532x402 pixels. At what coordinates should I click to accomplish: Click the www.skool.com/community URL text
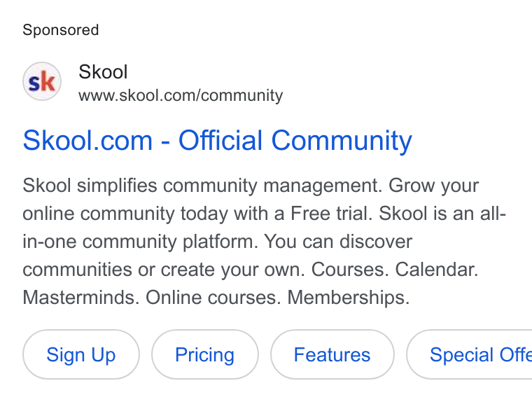181,95
